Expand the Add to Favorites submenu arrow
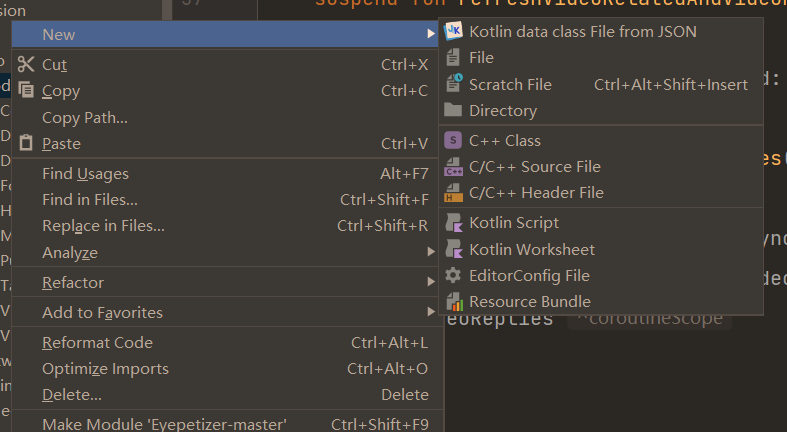The width and height of the screenshot is (787, 432). coord(431,312)
